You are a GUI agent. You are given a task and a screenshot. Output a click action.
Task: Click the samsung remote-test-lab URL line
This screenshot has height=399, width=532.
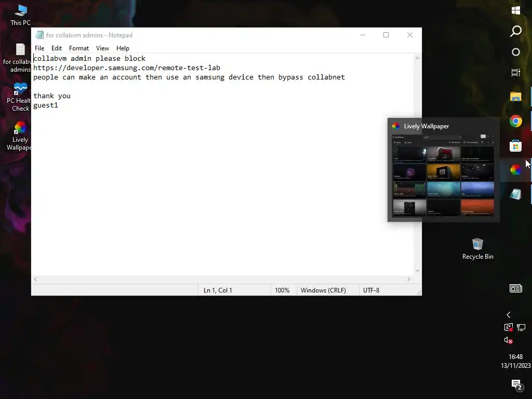127,68
